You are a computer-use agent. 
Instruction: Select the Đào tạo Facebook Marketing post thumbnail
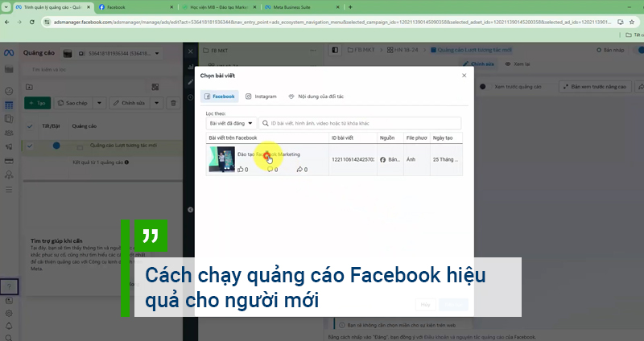[222, 159]
